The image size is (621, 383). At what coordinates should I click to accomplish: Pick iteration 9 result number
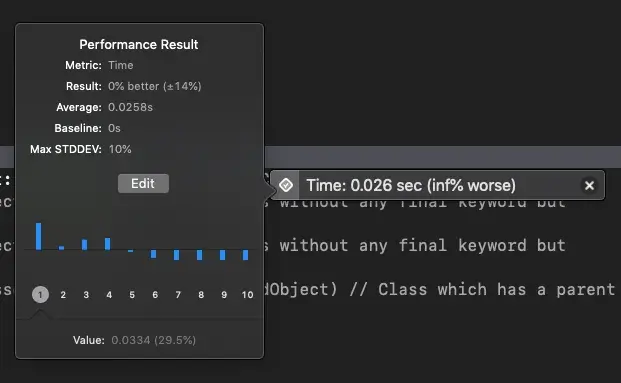[224, 295]
